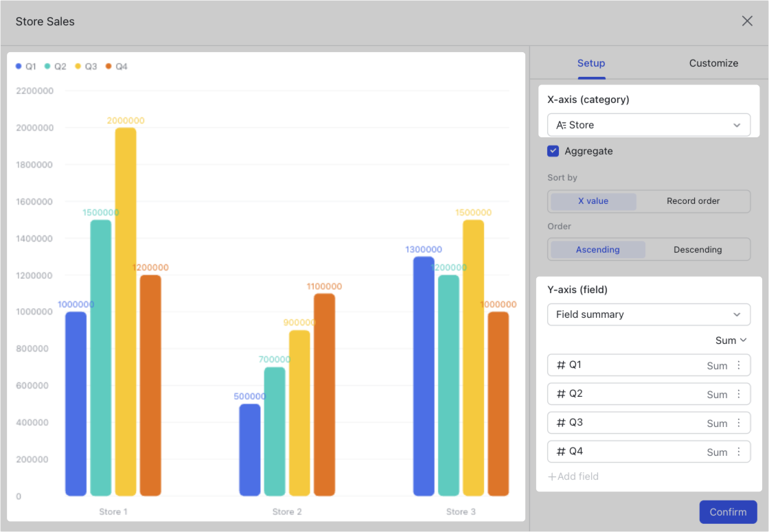Select Descending order
The height and width of the screenshot is (532, 769).
pos(698,250)
